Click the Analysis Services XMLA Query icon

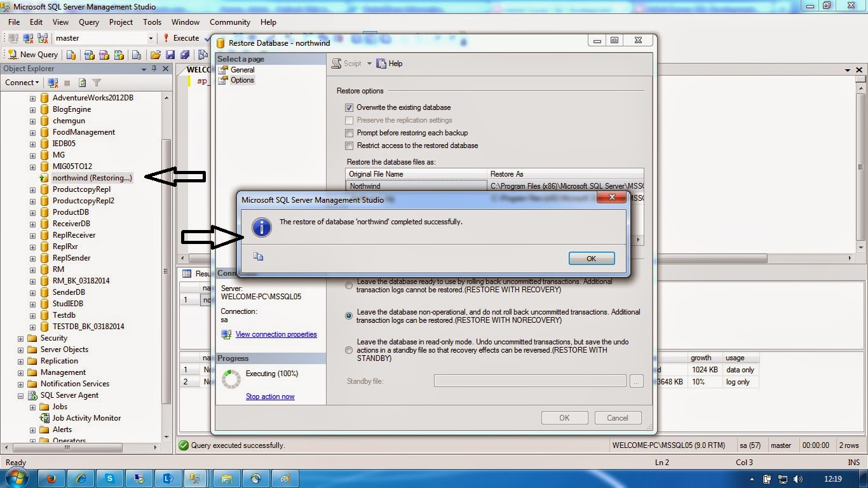[x=119, y=55]
